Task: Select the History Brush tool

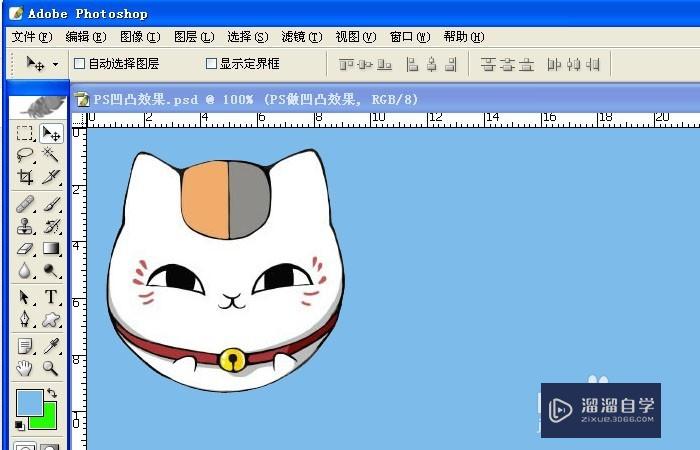Action: pos(51,226)
